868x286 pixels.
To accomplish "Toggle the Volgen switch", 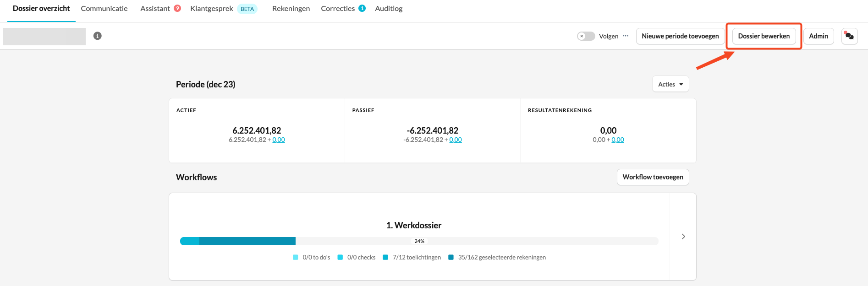I will tap(586, 36).
